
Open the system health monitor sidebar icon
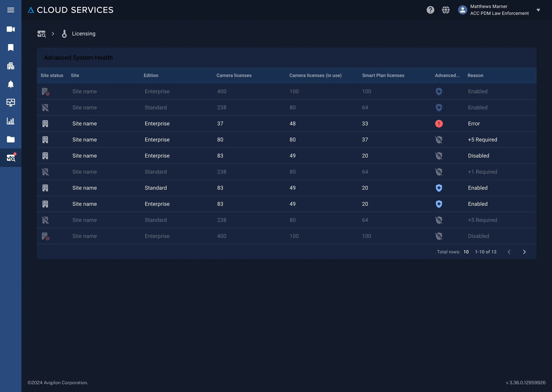pyautogui.click(x=11, y=103)
